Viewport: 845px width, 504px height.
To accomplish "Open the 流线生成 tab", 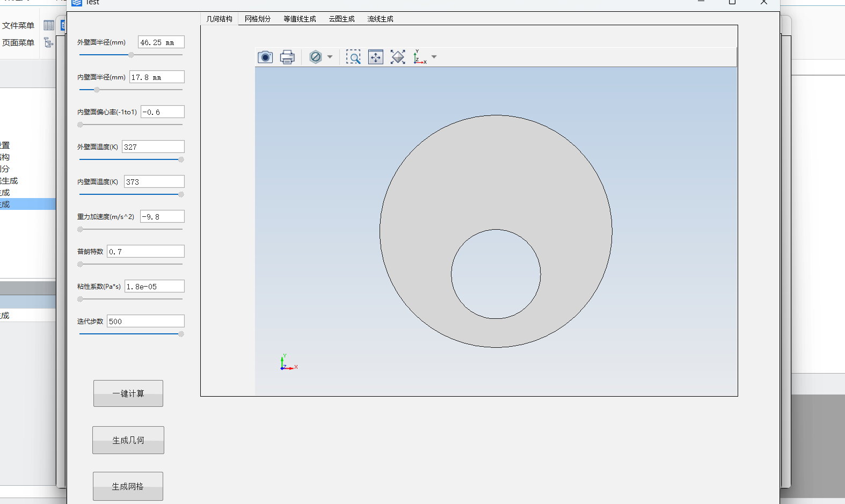I will point(380,19).
